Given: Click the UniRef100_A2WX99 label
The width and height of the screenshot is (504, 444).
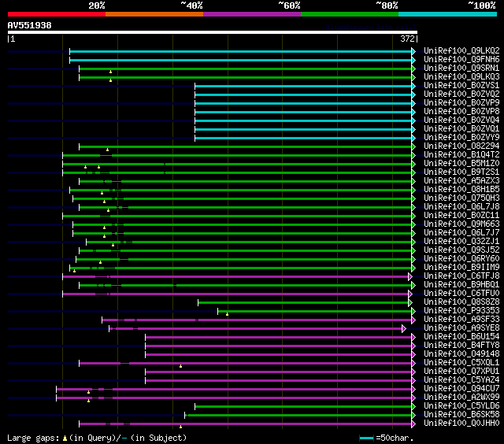Looking at the screenshot, I should point(461,398).
